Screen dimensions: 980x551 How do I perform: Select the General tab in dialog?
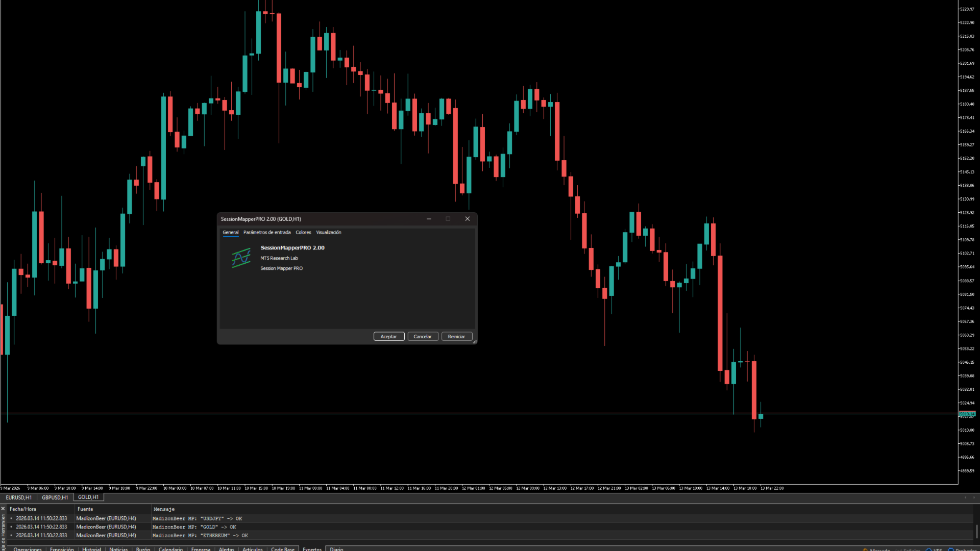(x=230, y=233)
